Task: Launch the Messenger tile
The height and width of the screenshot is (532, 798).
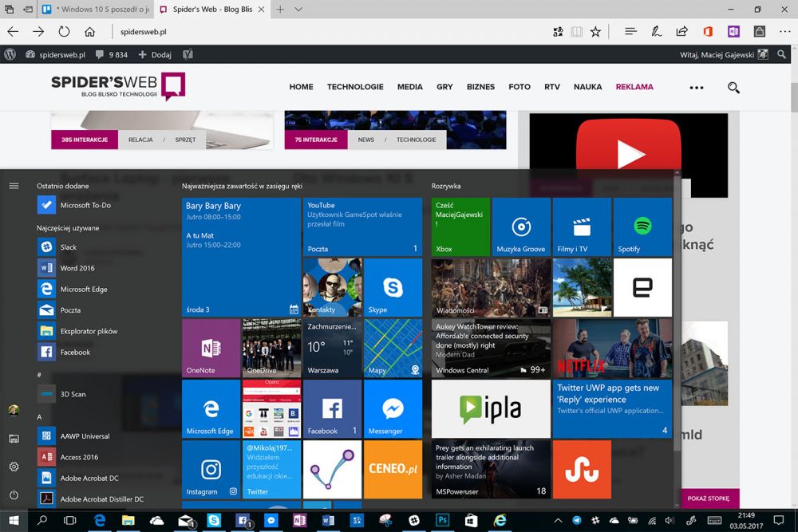Action: point(393,409)
